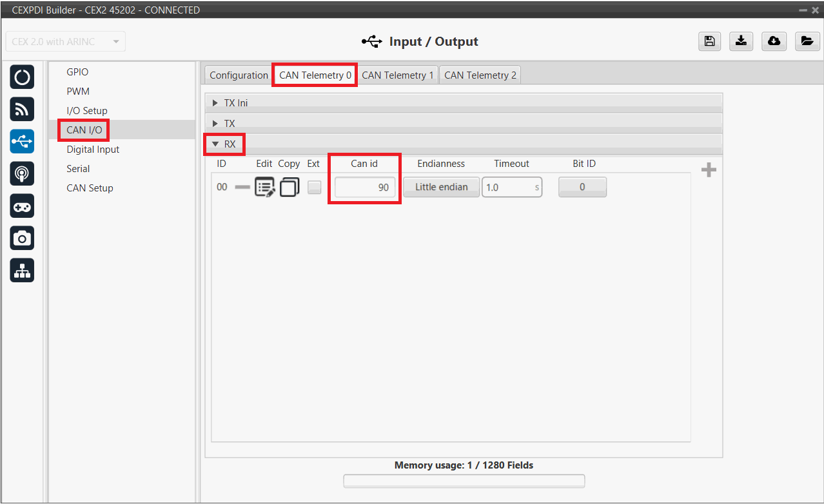
Task: Click the plus icon to add RX entry
Action: click(709, 170)
